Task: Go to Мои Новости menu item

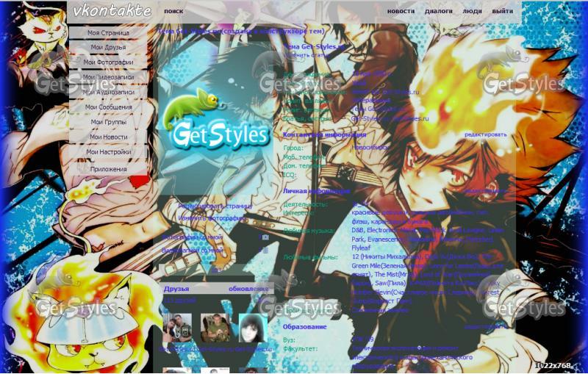Action: [x=108, y=137]
